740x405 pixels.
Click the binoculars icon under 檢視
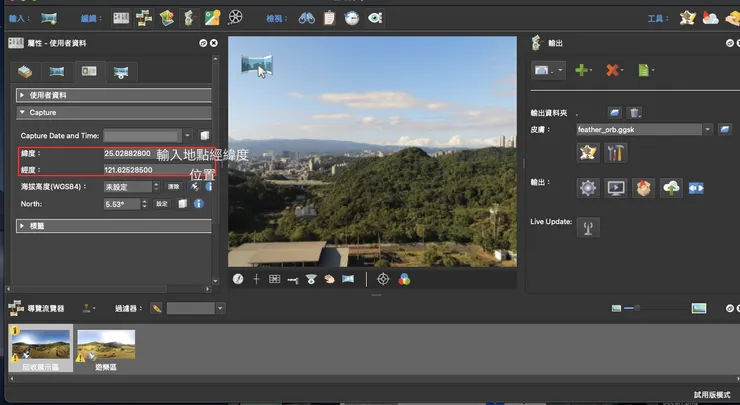[306, 17]
